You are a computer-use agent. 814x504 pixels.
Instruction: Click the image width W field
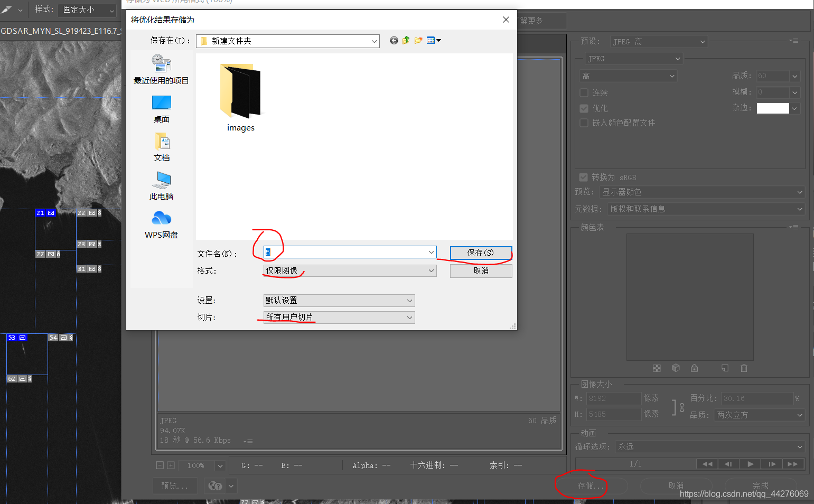(614, 399)
